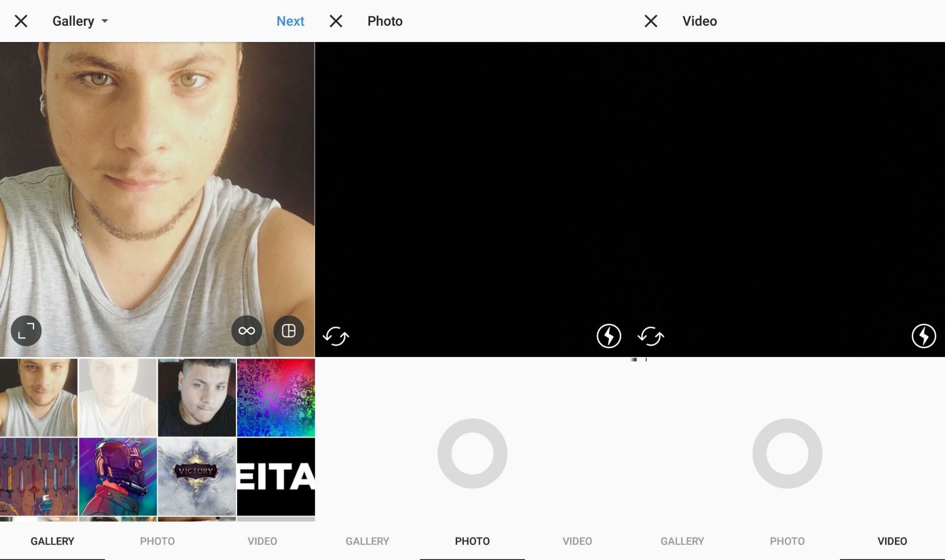This screenshot has width=945, height=560.
Task: Open Boomerang infinity icon
Action: [246, 331]
